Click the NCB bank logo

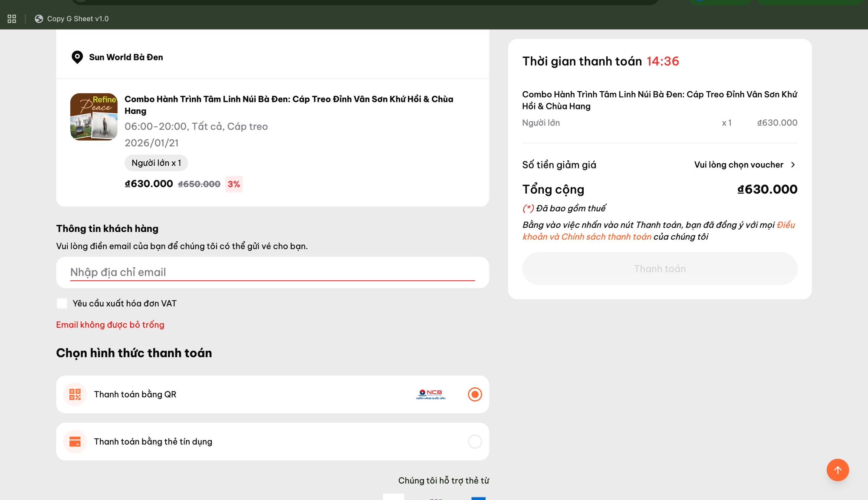click(431, 394)
